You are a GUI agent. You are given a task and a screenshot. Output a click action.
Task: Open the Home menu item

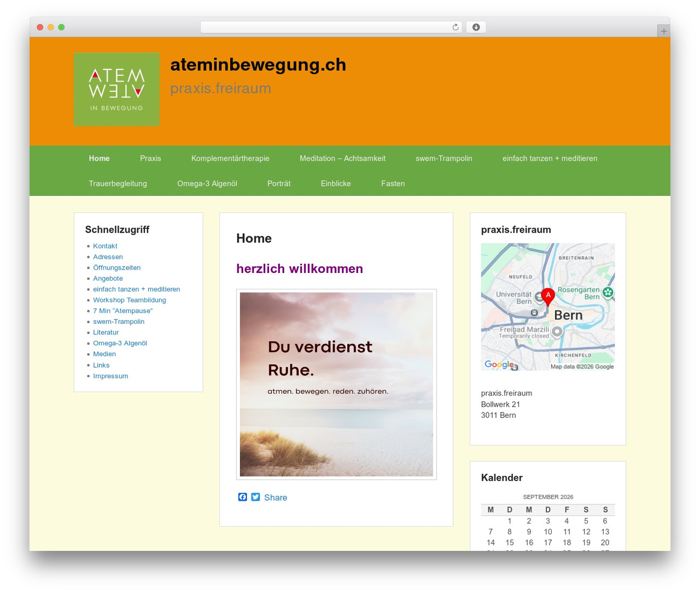(x=100, y=158)
